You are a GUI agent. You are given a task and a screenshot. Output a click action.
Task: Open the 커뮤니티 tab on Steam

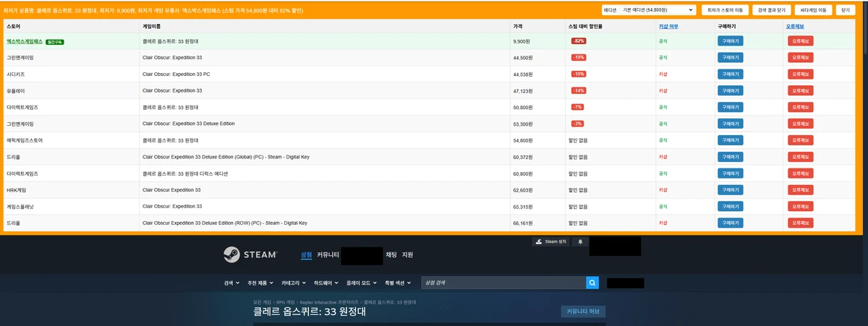328,255
